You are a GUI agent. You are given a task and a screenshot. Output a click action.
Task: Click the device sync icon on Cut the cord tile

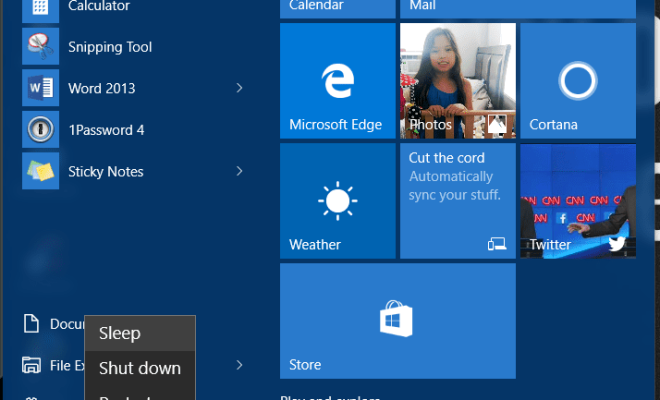coord(497,244)
